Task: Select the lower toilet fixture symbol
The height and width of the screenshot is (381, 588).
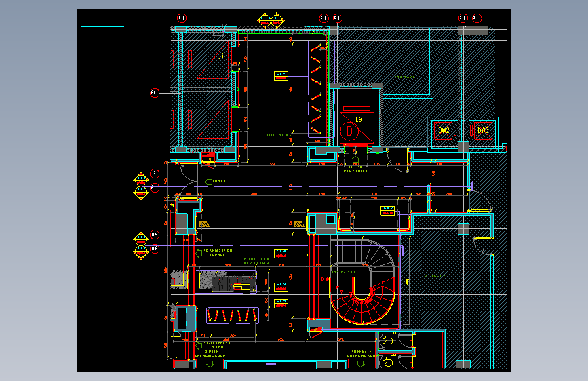Action: (x=388, y=363)
